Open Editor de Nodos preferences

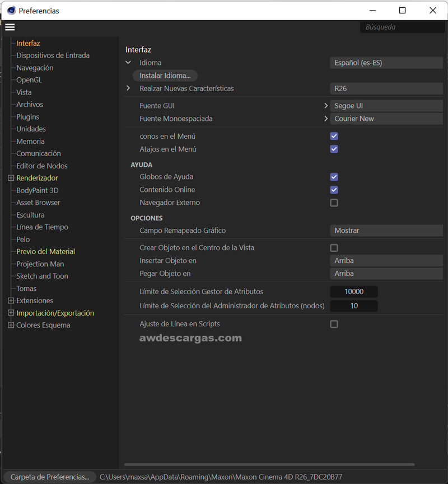pos(41,166)
